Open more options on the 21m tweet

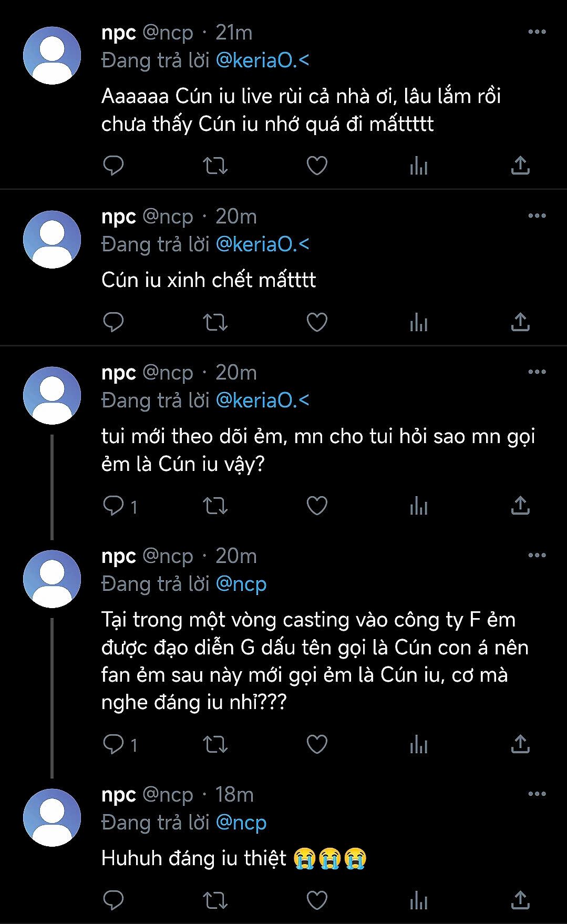(537, 32)
